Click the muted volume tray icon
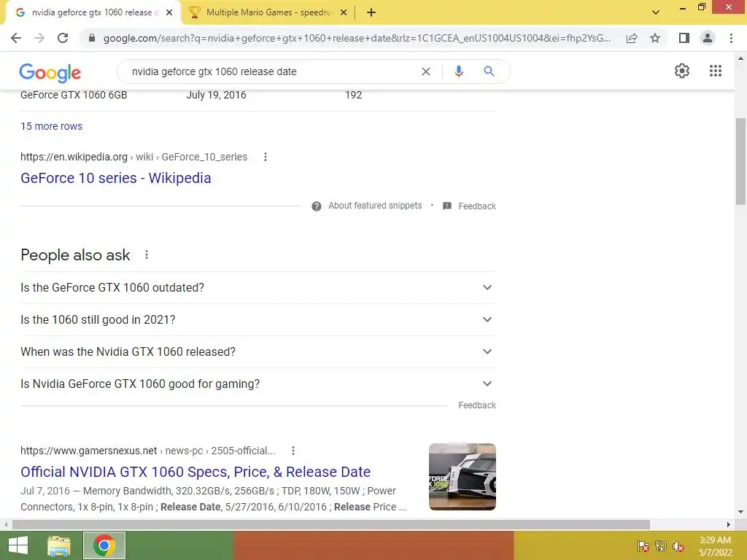This screenshot has height=560, width=747. [x=678, y=545]
